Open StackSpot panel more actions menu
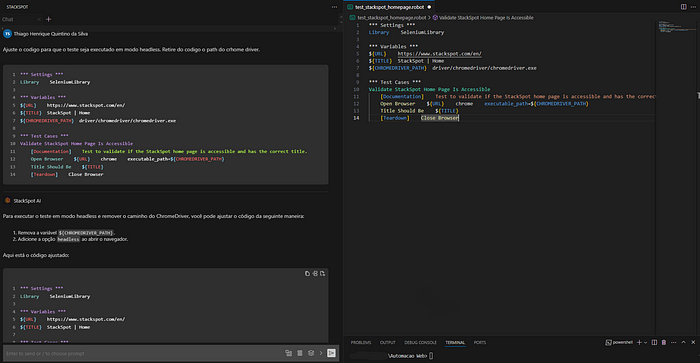 coord(334,7)
